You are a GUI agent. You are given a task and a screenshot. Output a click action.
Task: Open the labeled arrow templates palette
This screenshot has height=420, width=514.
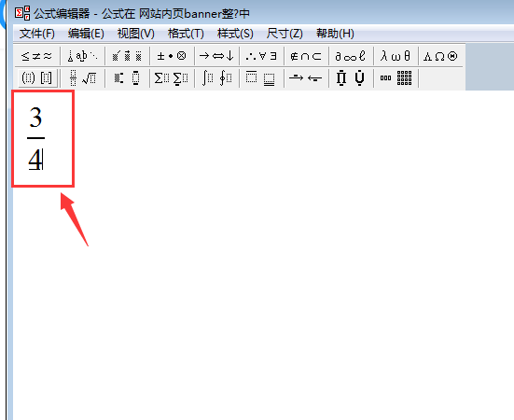(x=306, y=78)
